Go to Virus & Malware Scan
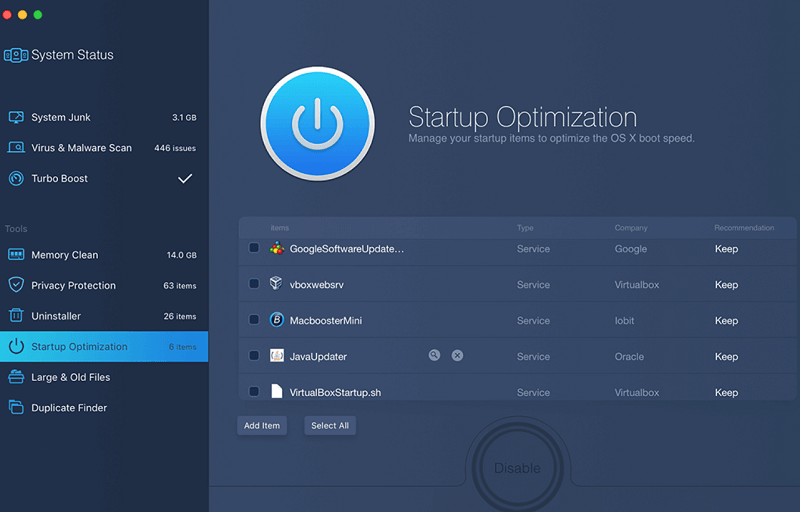This screenshot has height=512, width=800. pos(104,148)
